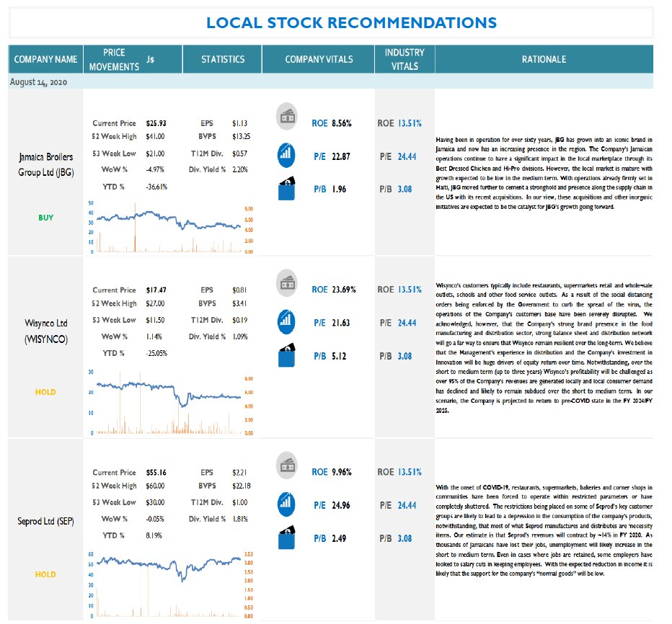Click Seprod company P/E 24.96
Screen dimensions: 672x624
pos(341,505)
